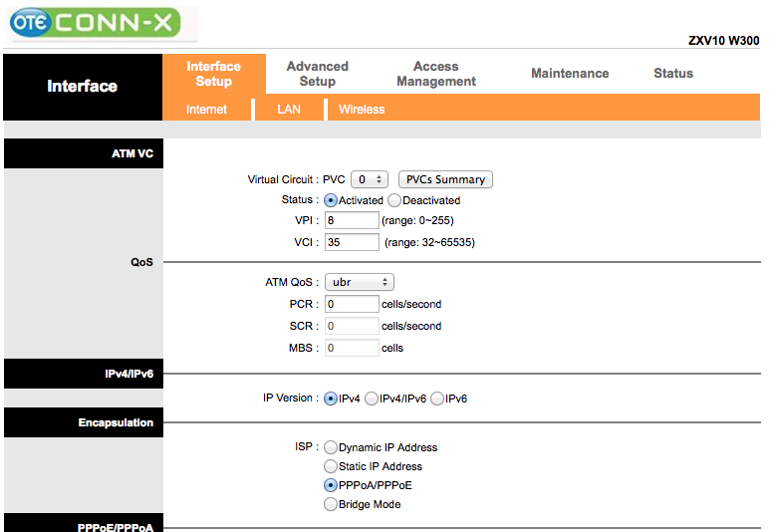Click the '(range: 32~65535)' hint text

point(429,242)
